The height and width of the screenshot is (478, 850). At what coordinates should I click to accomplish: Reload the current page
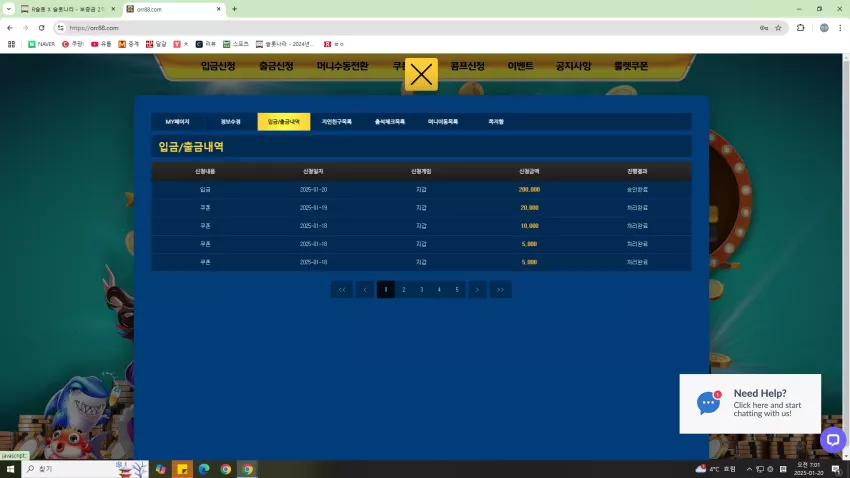click(x=41, y=28)
